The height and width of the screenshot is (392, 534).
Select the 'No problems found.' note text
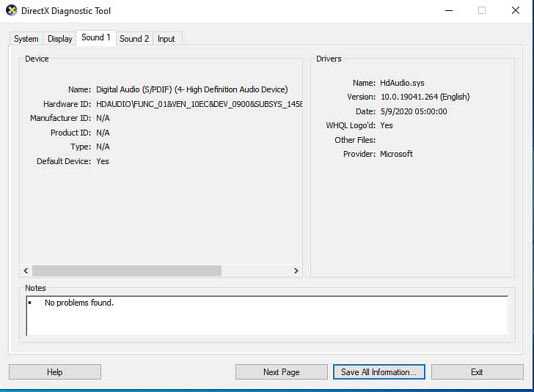point(79,303)
